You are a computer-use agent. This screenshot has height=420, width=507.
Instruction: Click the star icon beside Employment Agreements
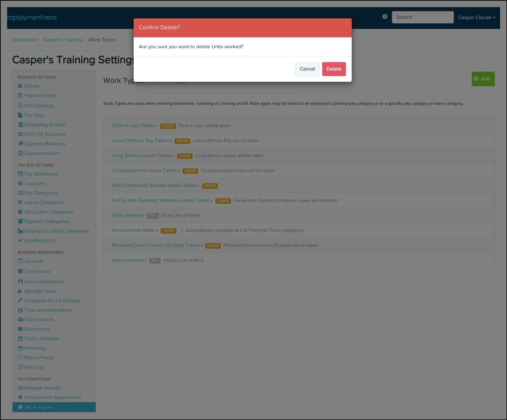click(20, 397)
